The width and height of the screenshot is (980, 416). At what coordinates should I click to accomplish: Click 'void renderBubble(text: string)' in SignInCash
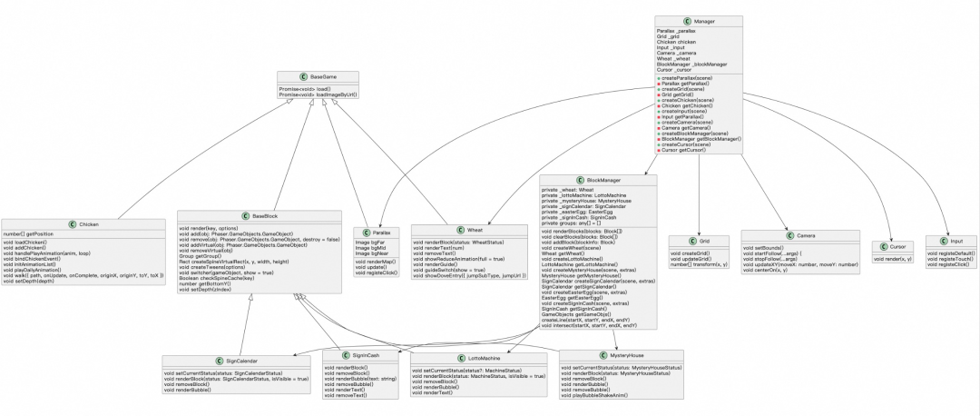point(360,379)
